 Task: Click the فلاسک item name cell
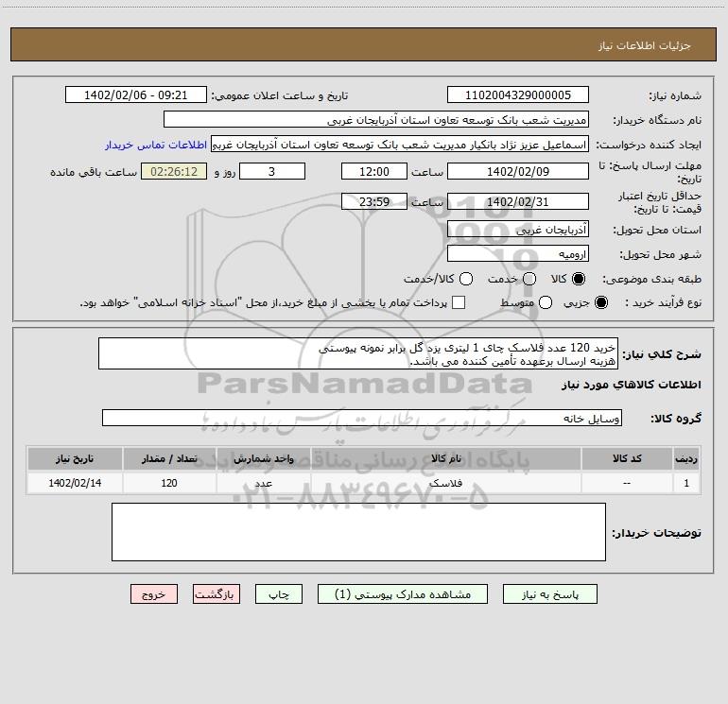point(445,483)
